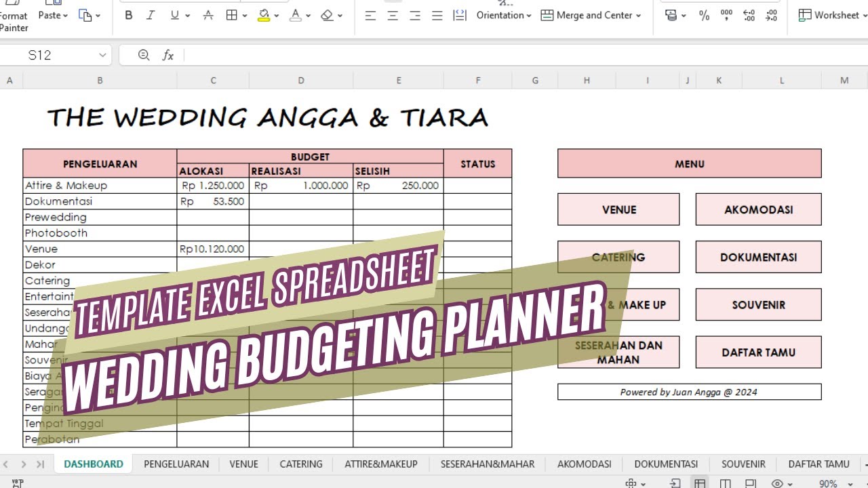This screenshot has width=868, height=488.
Task: Click the SESERAHAN DAN MAHAN button
Action: point(618,352)
